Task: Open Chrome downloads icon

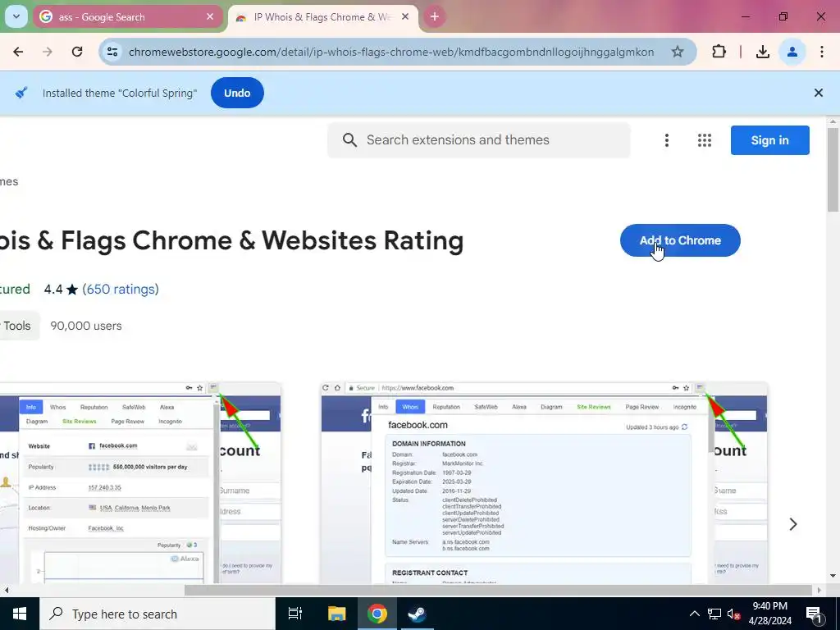Action: click(762, 52)
